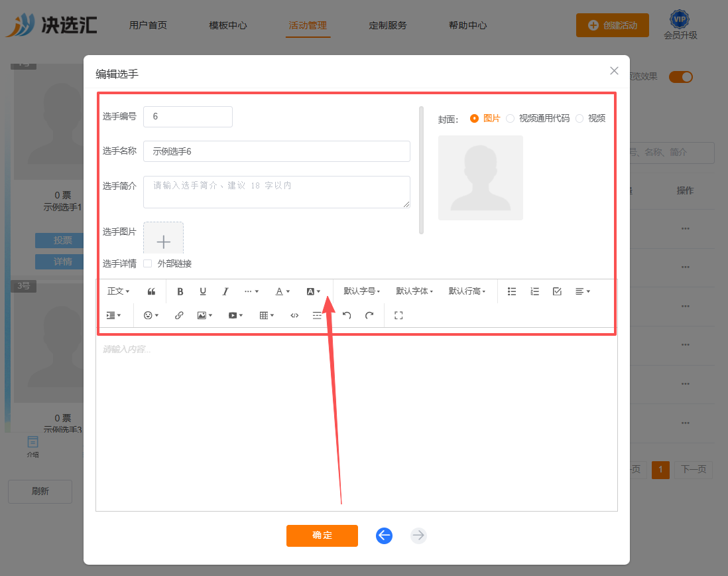Click the 刷新 button

(40, 492)
